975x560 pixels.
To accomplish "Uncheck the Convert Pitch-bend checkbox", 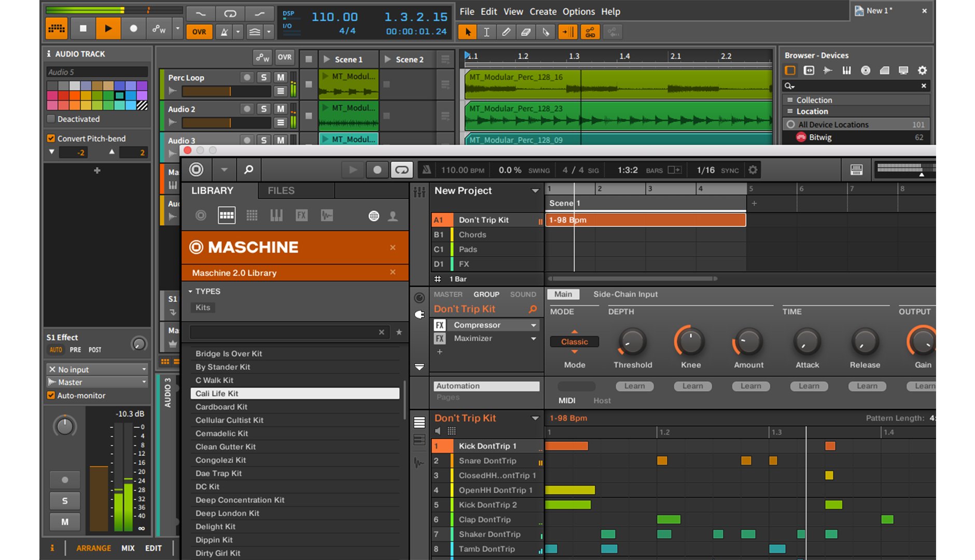I will (x=51, y=138).
